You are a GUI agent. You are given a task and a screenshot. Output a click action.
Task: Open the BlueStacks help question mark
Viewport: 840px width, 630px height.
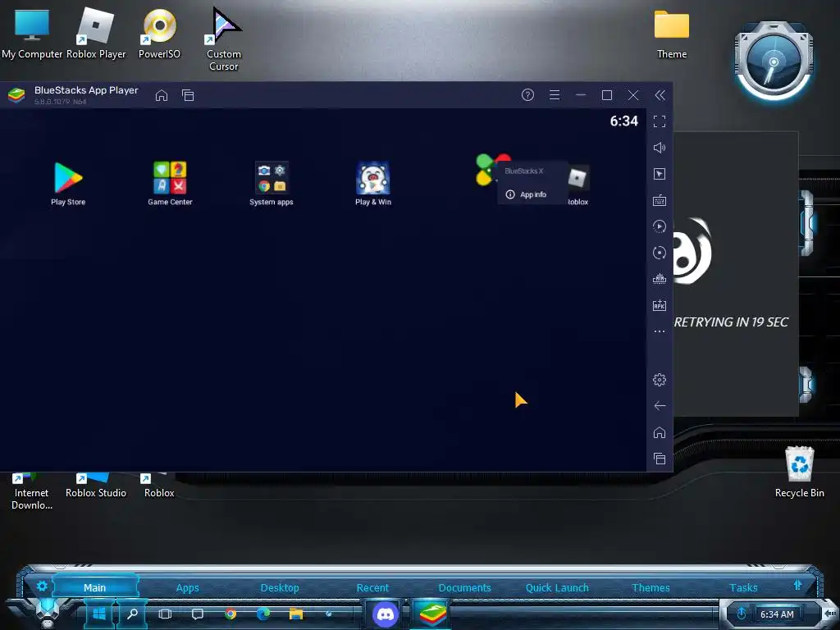point(527,95)
